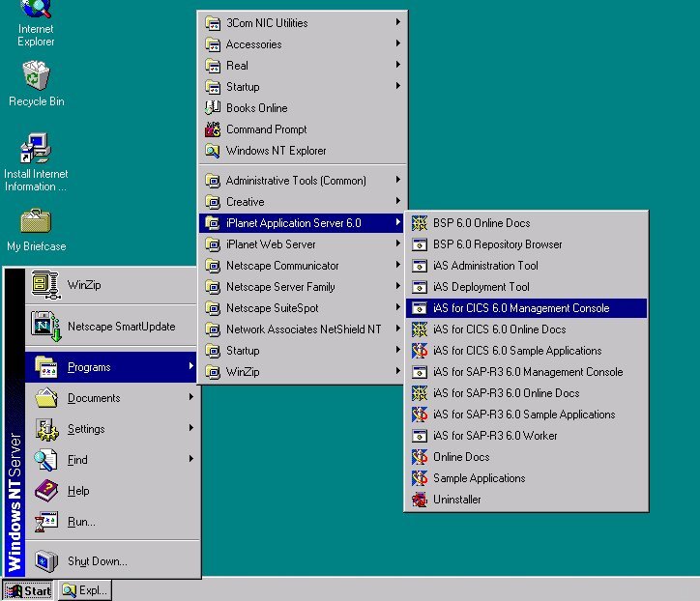Viewport: 700px width, 601px height.
Task: Open the Programs menu item
Action: (111, 367)
